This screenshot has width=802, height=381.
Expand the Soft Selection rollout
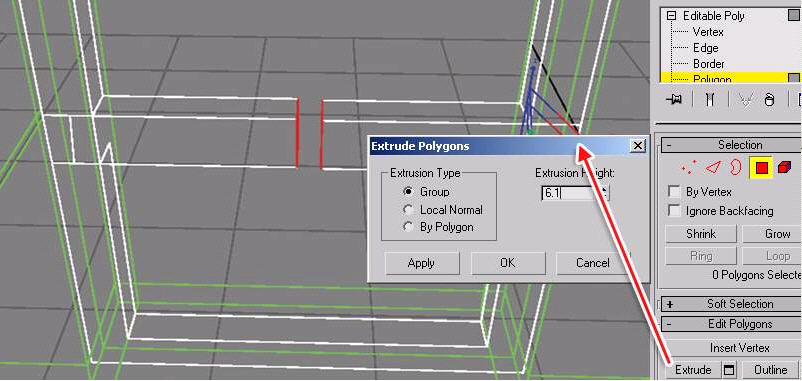pos(670,304)
